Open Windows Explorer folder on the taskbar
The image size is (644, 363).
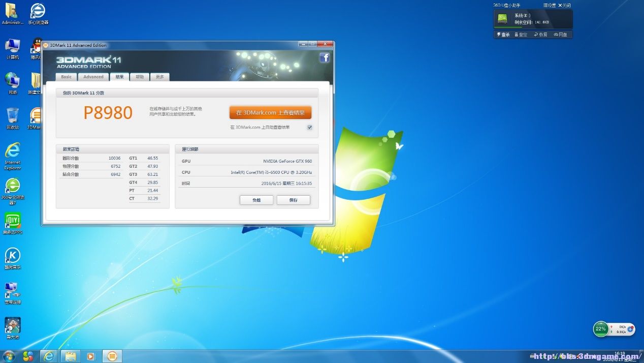(70, 356)
